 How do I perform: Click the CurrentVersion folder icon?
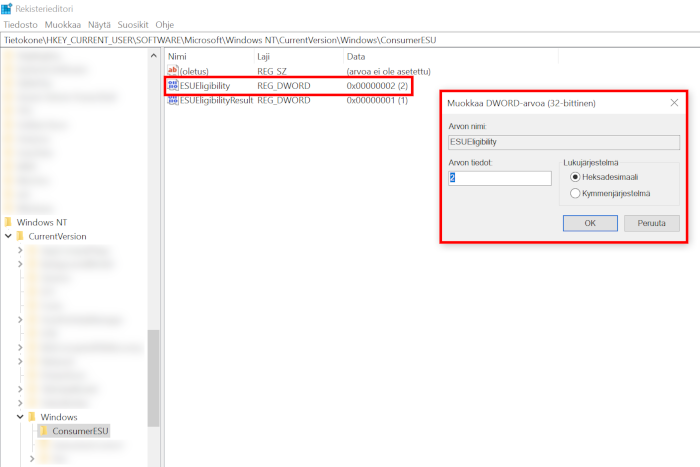(x=20, y=236)
